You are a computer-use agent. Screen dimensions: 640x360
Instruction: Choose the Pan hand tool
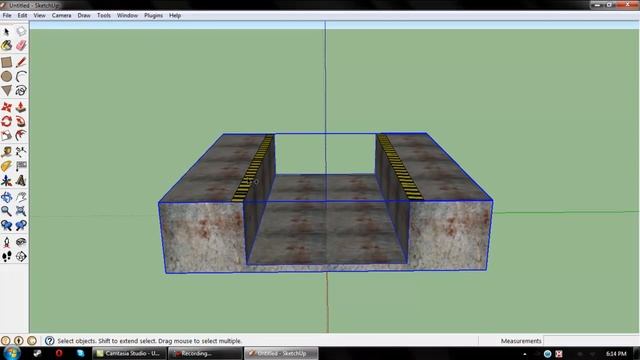coord(21,197)
